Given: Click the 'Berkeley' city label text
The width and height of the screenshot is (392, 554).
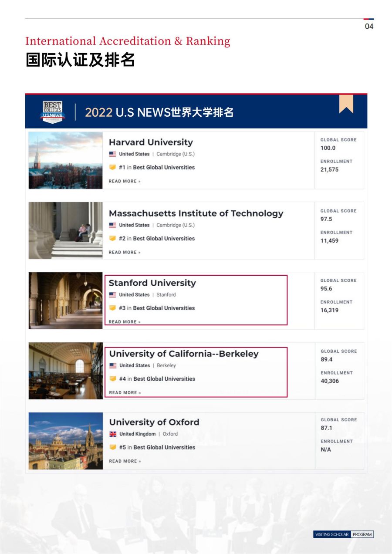Looking at the screenshot, I should 166,365.
